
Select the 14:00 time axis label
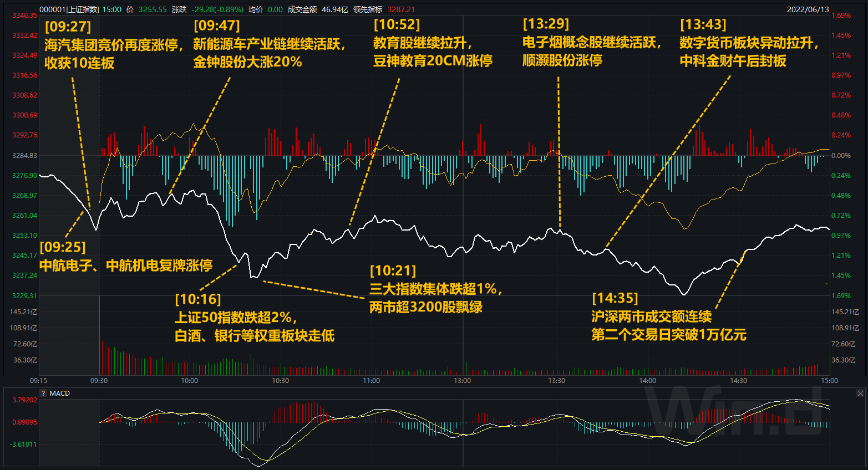point(648,381)
